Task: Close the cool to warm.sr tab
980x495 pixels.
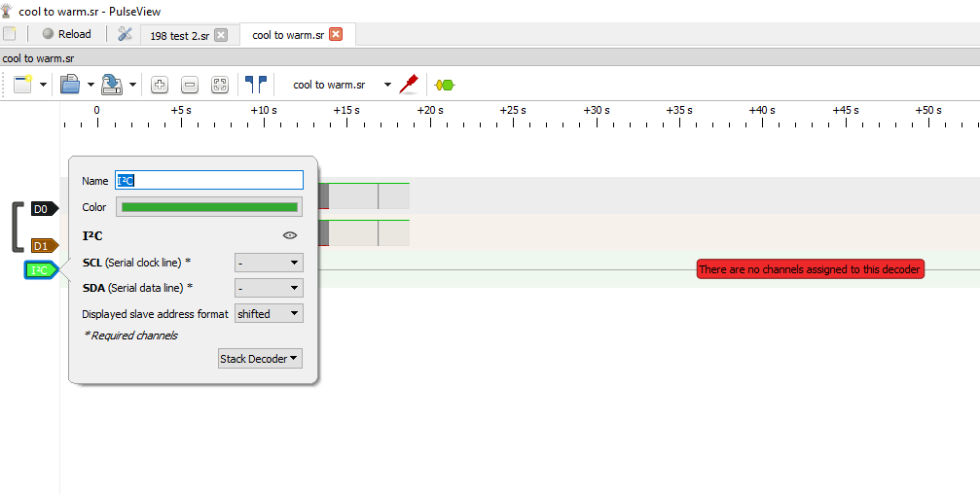Action: coord(336,34)
